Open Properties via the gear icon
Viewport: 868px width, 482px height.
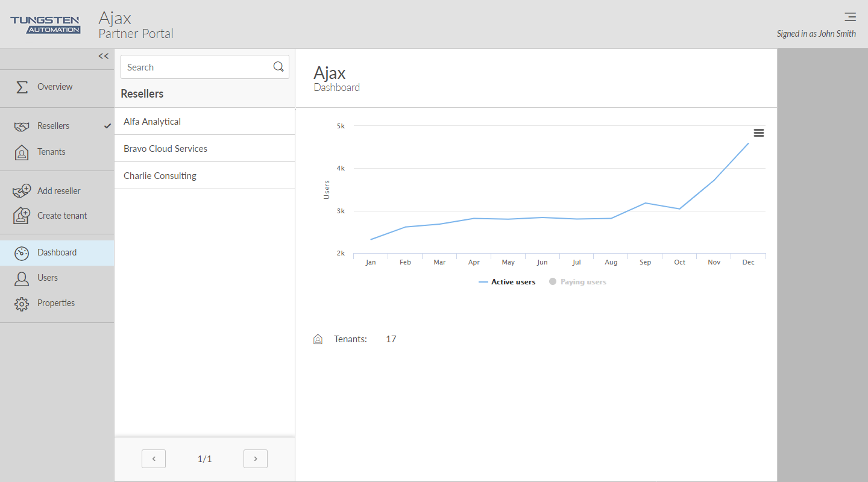[x=22, y=304]
